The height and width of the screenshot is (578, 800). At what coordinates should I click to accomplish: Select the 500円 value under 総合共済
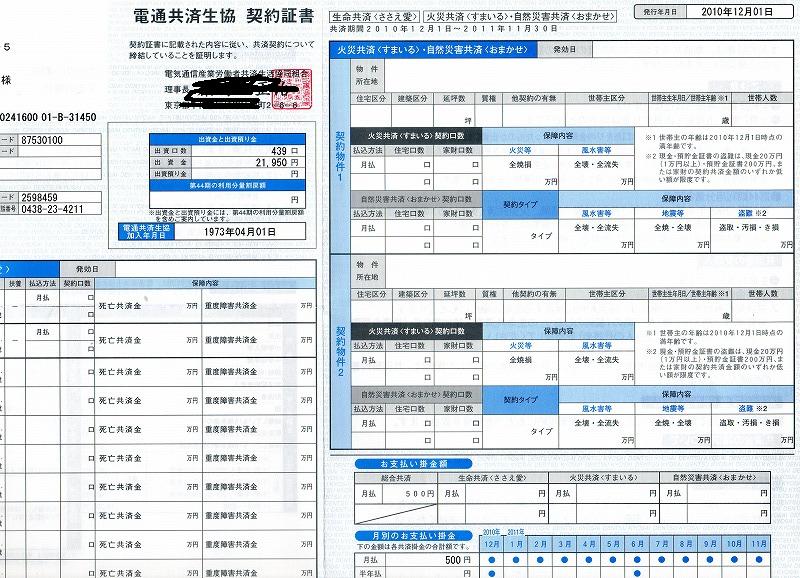click(419, 494)
